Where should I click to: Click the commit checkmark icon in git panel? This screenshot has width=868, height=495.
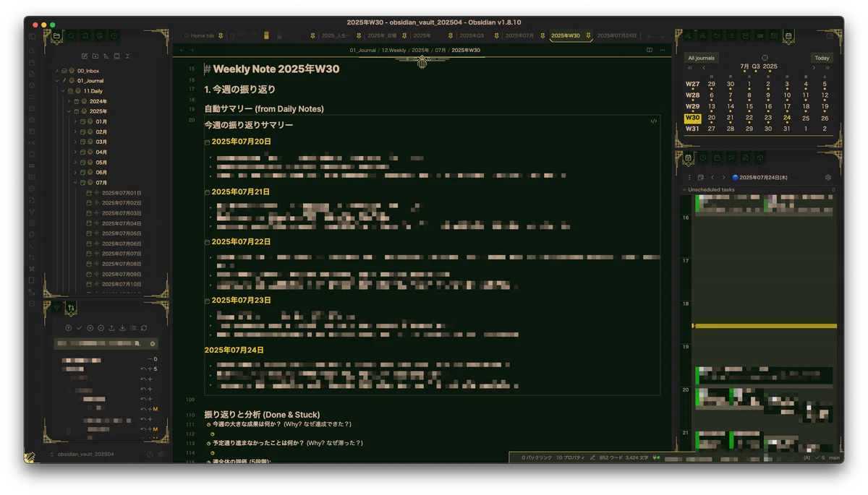coord(80,328)
